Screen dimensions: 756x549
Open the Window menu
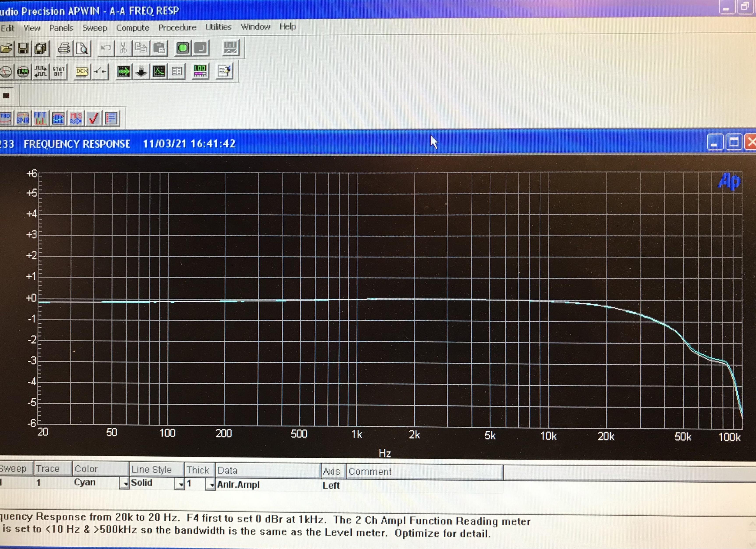256,27
